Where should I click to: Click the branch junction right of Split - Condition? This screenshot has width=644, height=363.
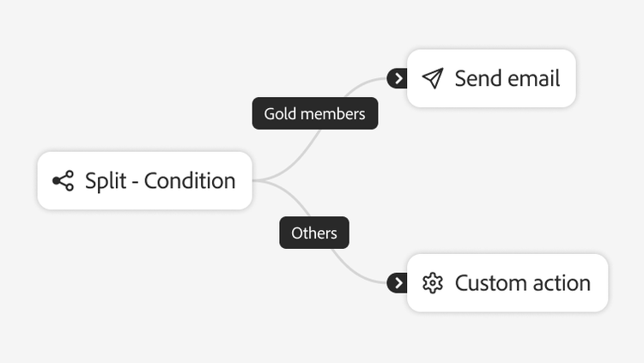point(260,181)
